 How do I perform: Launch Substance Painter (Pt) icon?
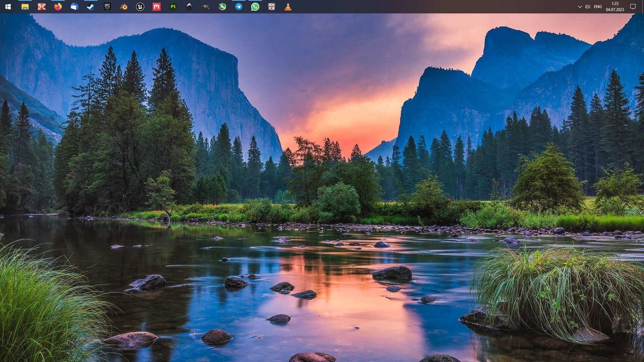coord(173,7)
